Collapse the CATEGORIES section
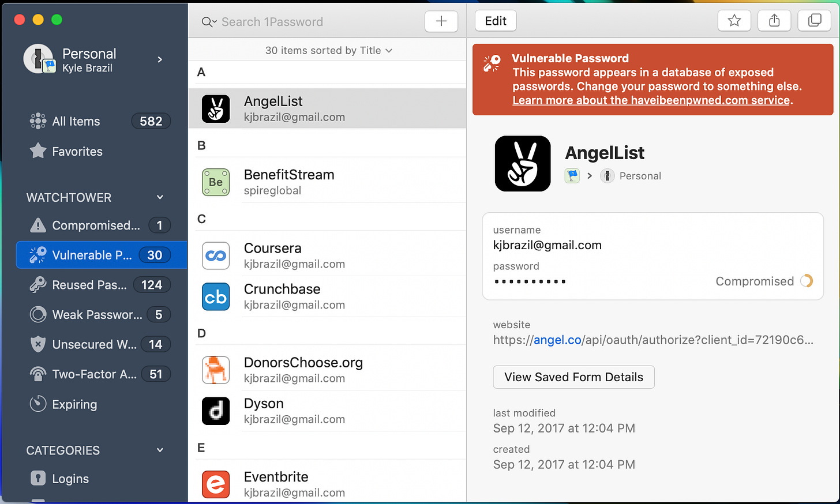The height and width of the screenshot is (504, 840). (160, 450)
